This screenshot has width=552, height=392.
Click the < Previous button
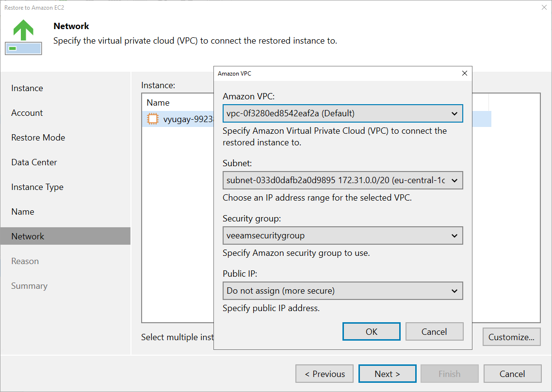pos(324,374)
